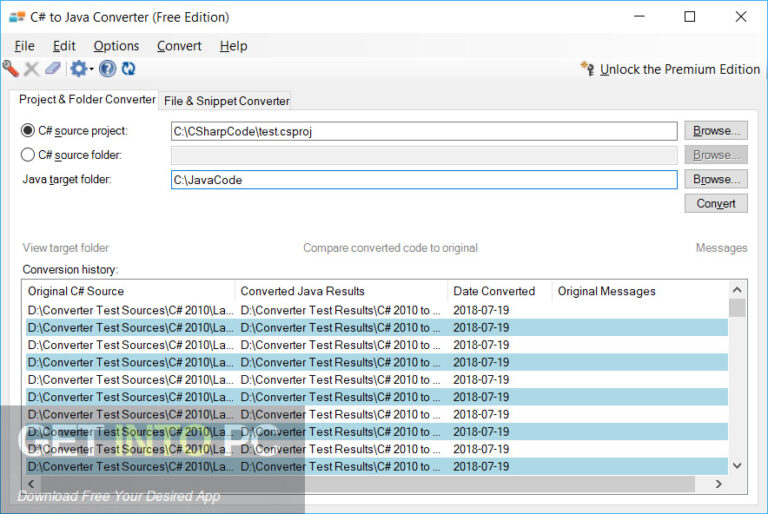Sort by Original C# Source column
Viewport: 768px width, 514px height.
click(129, 291)
